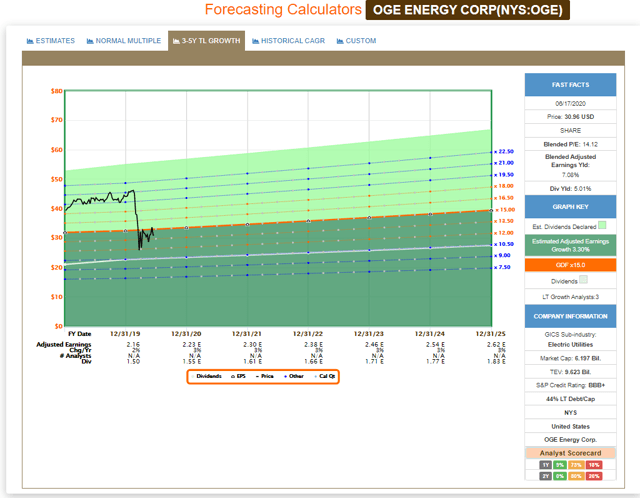Click the red 10% badge in 1Y row
640x498 pixels.
(x=594, y=465)
